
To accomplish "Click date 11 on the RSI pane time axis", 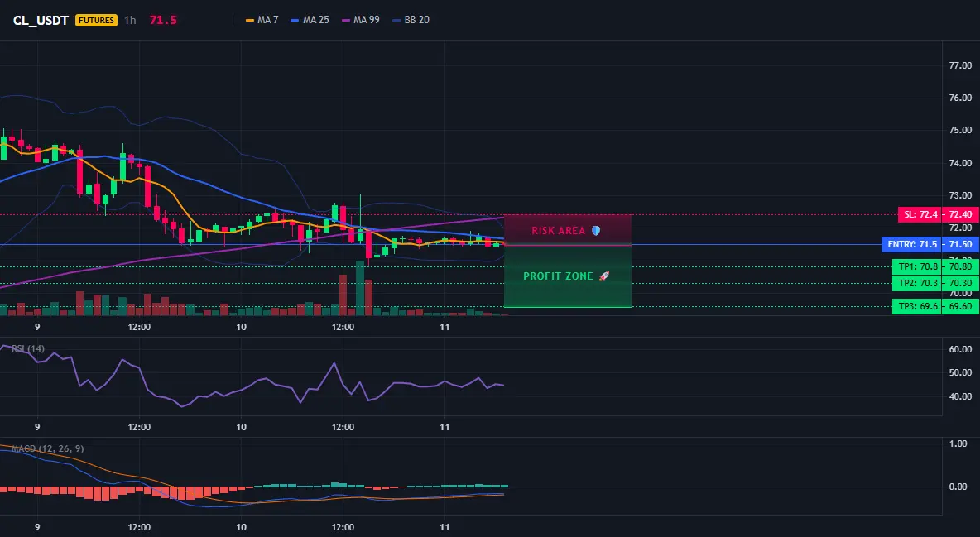I will pos(444,427).
